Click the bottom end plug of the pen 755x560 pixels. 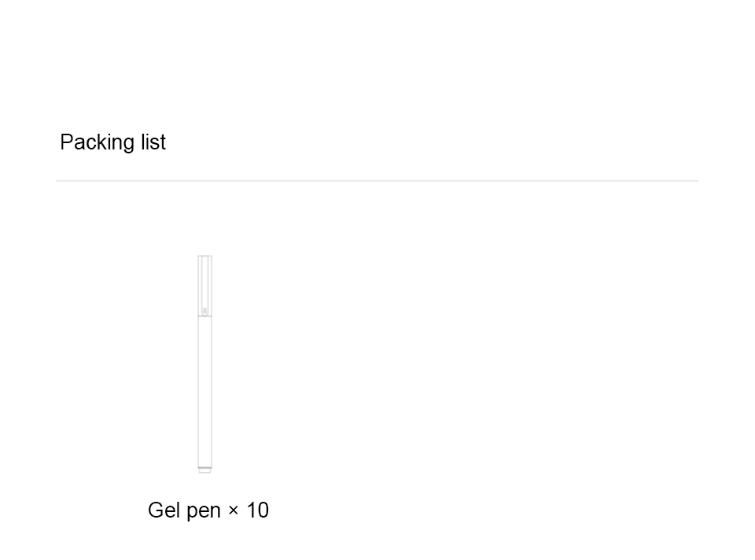click(204, 470)
